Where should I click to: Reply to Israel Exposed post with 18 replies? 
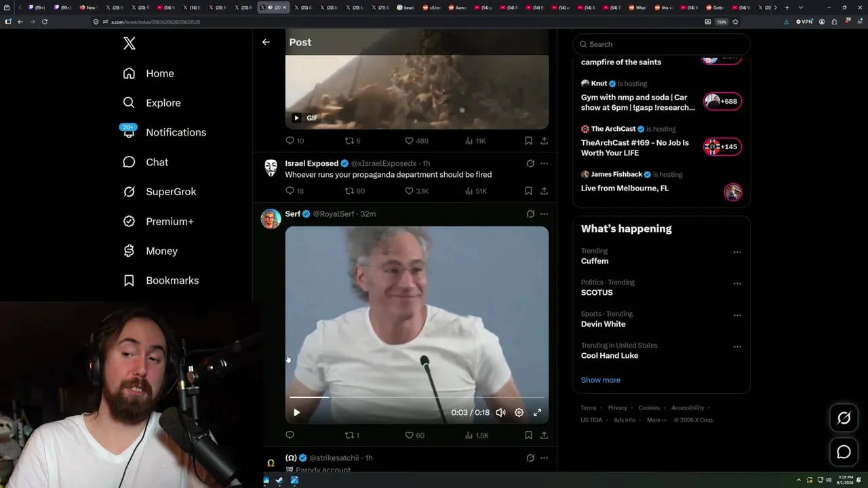point(294,191)
